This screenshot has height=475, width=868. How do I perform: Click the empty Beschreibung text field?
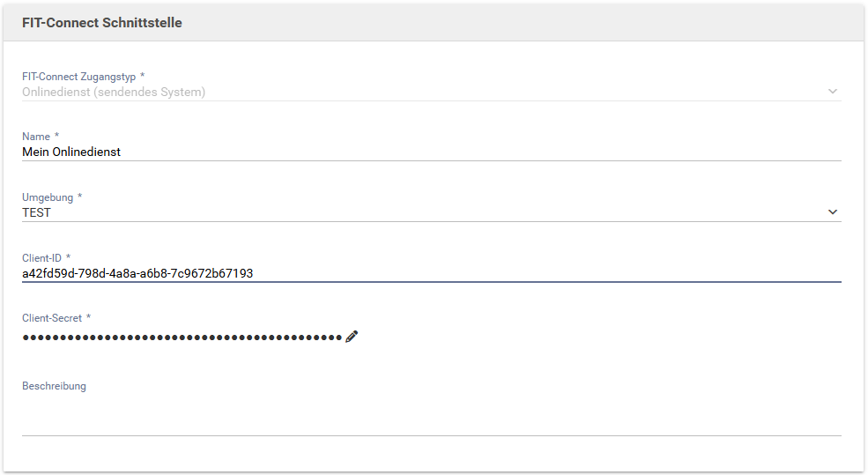coord(432,415)
